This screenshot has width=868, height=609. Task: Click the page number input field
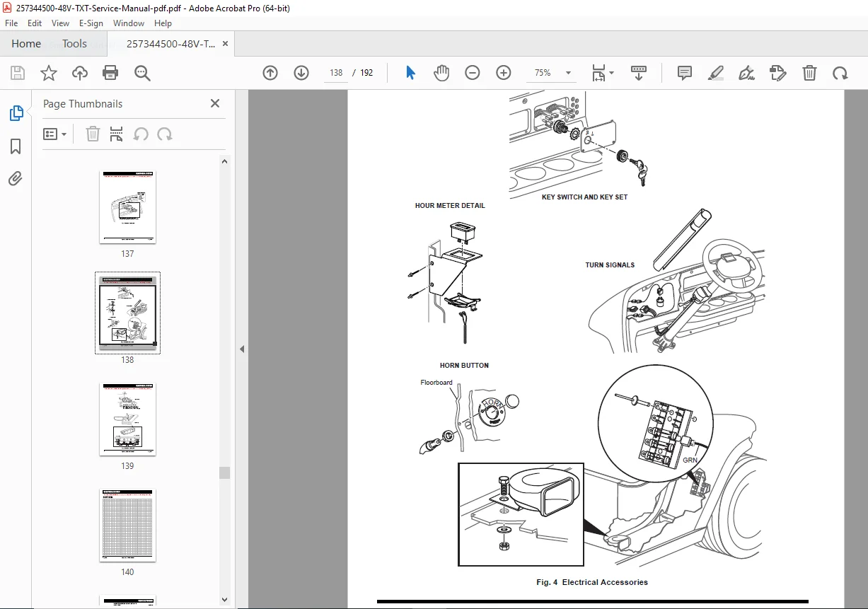coord(336,73)
